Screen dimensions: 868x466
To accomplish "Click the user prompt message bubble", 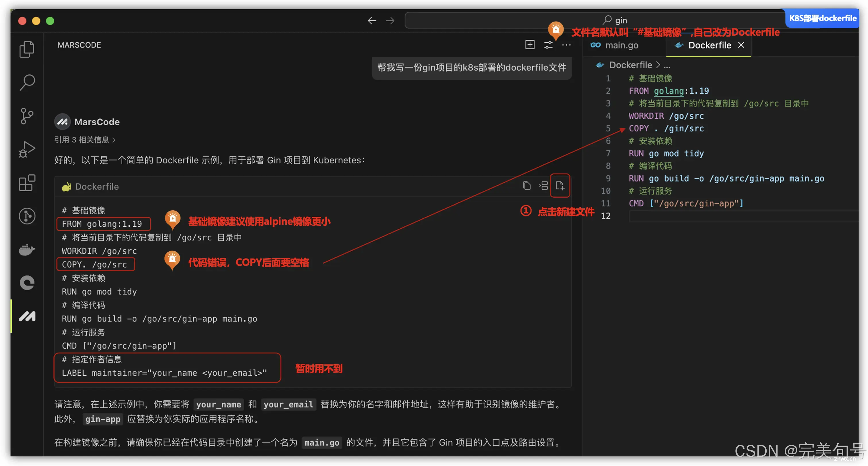I will 472,68.
